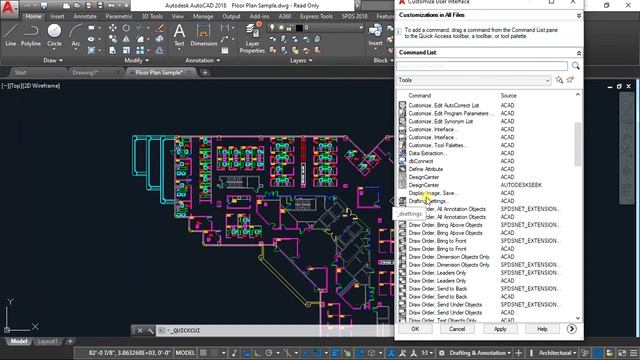Activate the Mirror tool in Modify panel
This screenshot has height=360, width=640.
126,39
